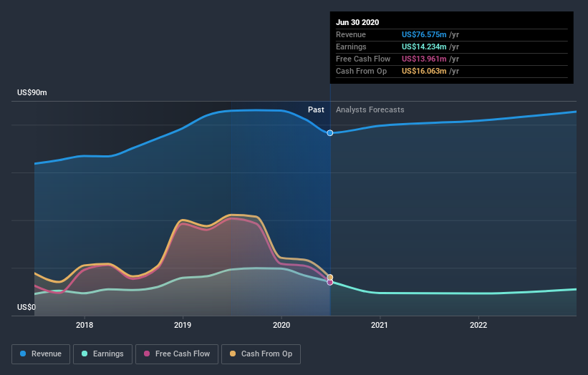
Task: Click the US$13.961m free cash flow value
Action: 424,59
